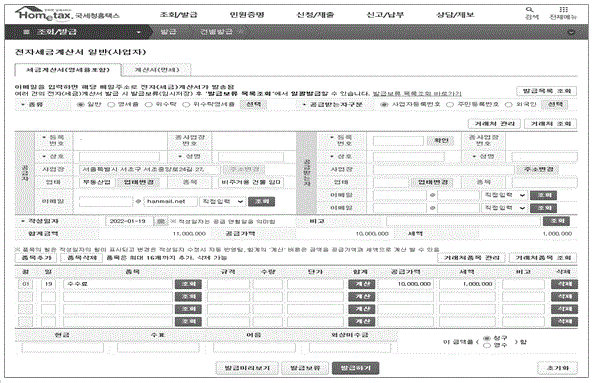Click the 발급목록 조회 button
Viewport: 593px width, 383px height.
click(546, 91)
